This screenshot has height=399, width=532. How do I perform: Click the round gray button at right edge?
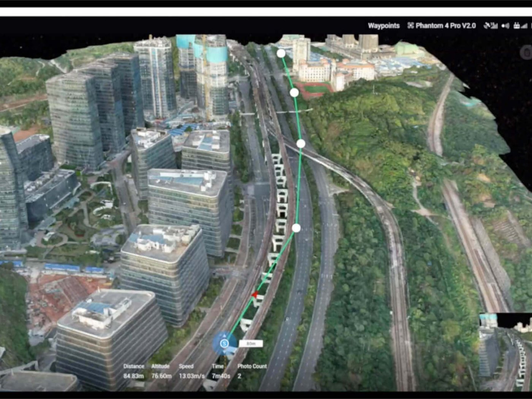(527, 52)
